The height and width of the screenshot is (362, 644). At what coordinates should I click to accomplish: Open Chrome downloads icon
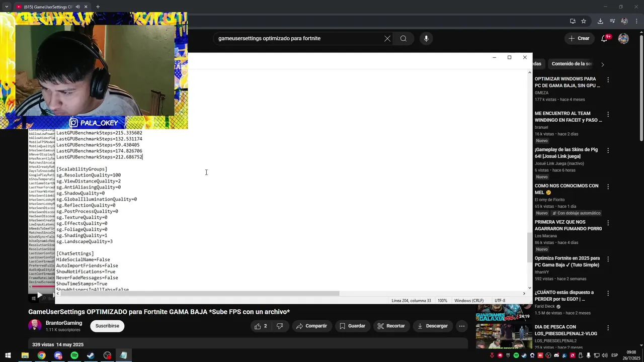tap(600, 21)
